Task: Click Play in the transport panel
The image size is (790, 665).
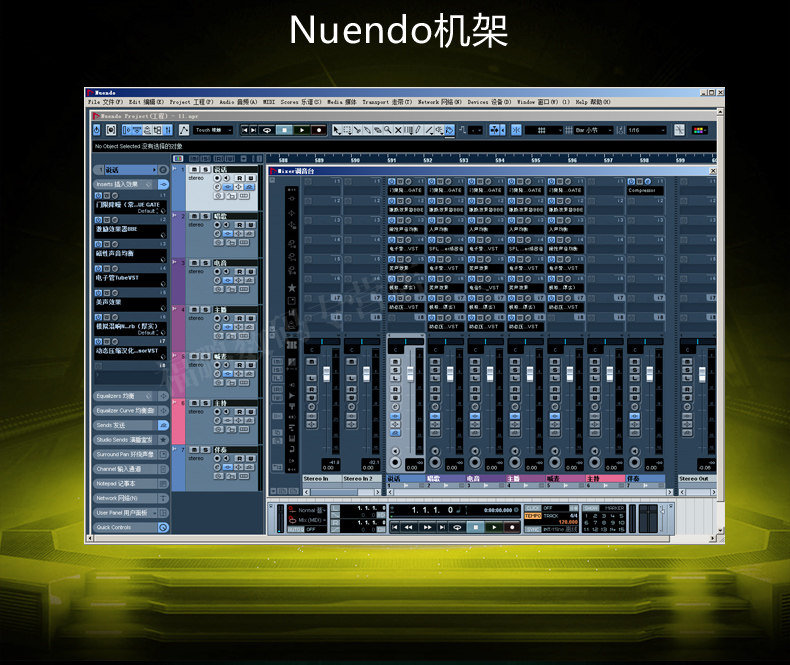Action: coord(494,527)
